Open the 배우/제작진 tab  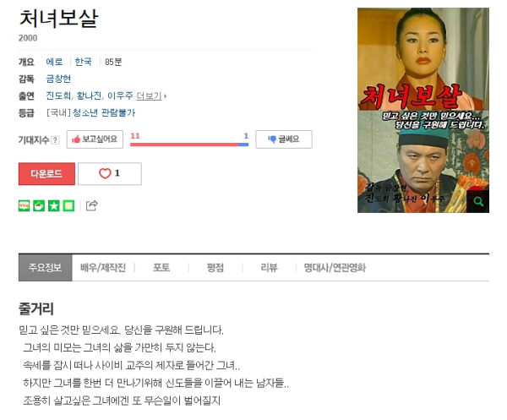(x=103, y=267)
